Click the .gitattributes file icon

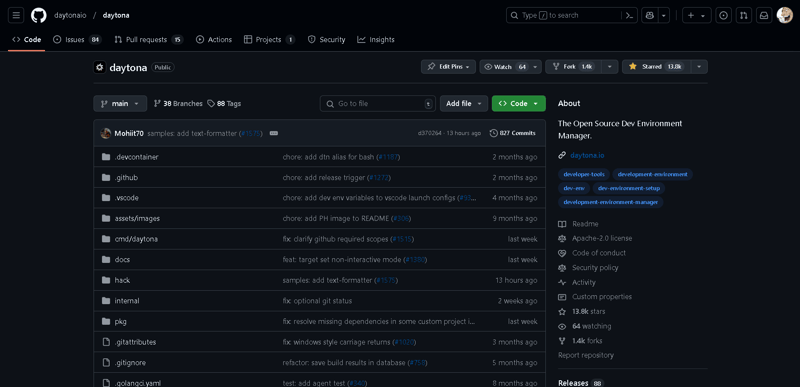(x=106, y=342)
